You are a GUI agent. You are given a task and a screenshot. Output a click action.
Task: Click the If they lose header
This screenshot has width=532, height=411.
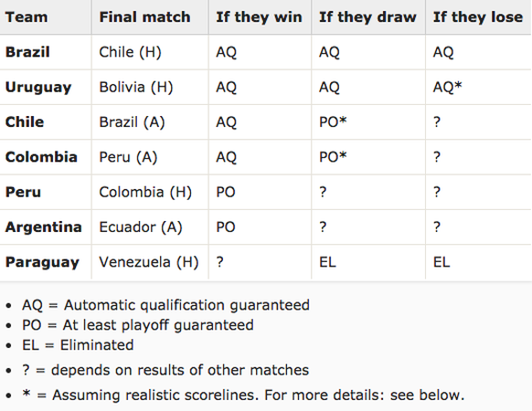click(x=478, y=17)
